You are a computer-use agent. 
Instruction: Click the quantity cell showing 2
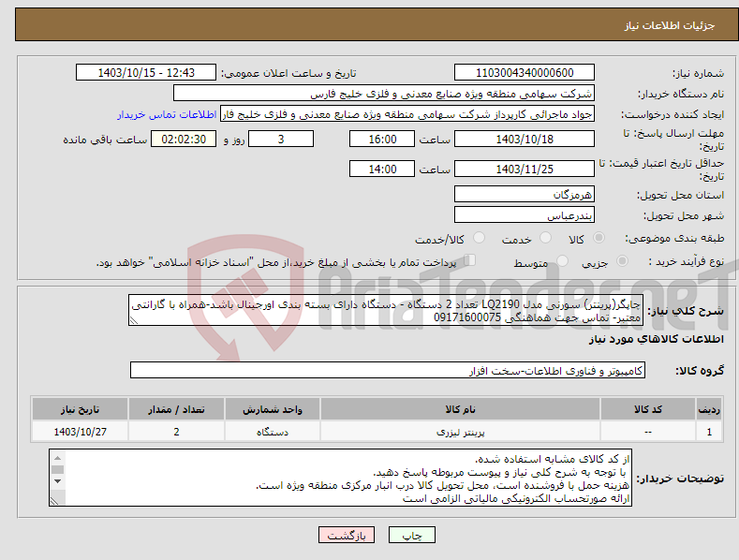176,432
